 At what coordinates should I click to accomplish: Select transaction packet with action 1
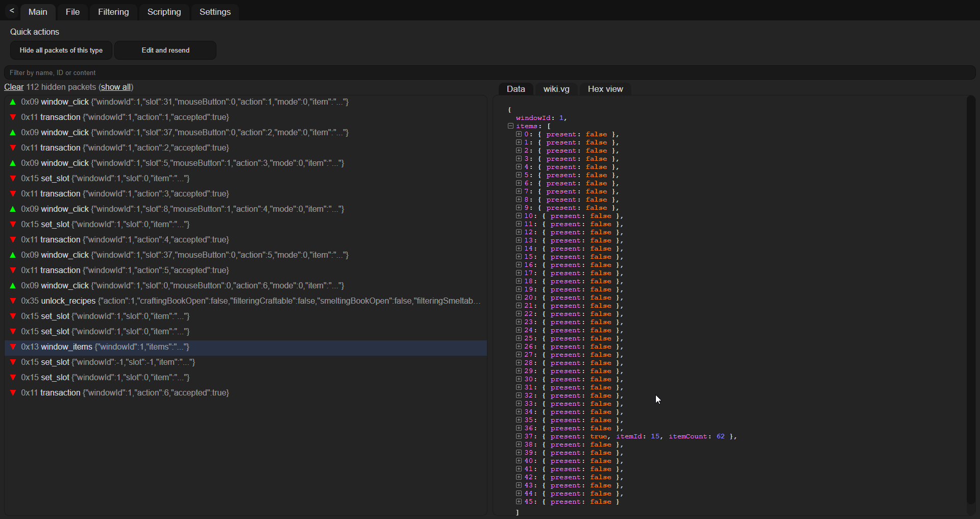click(246, 117)
